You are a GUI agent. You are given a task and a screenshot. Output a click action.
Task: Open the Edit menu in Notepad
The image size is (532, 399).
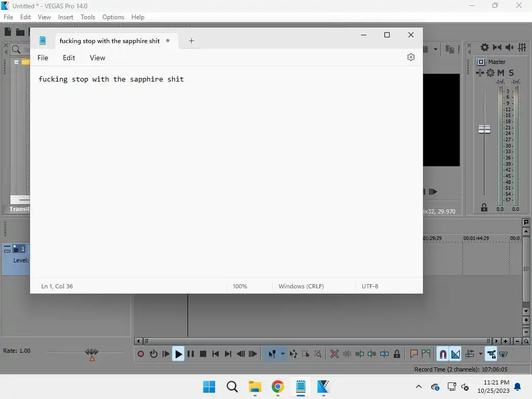point(69,58)
